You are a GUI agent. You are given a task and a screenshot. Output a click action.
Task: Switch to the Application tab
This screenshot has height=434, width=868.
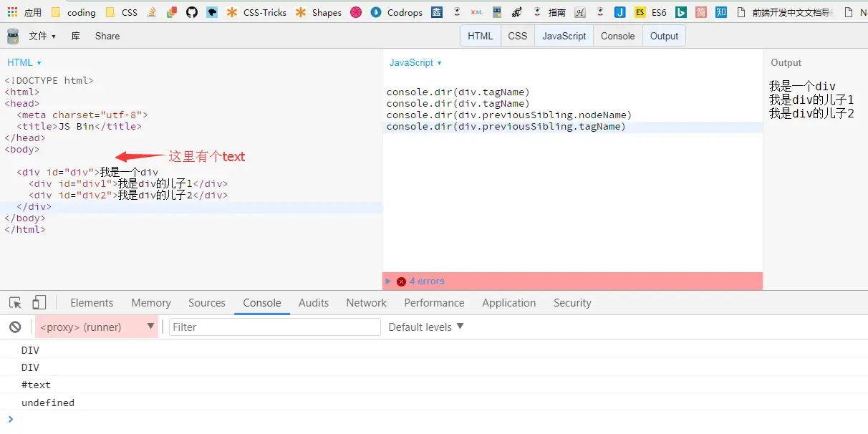[x=509, y=303]
